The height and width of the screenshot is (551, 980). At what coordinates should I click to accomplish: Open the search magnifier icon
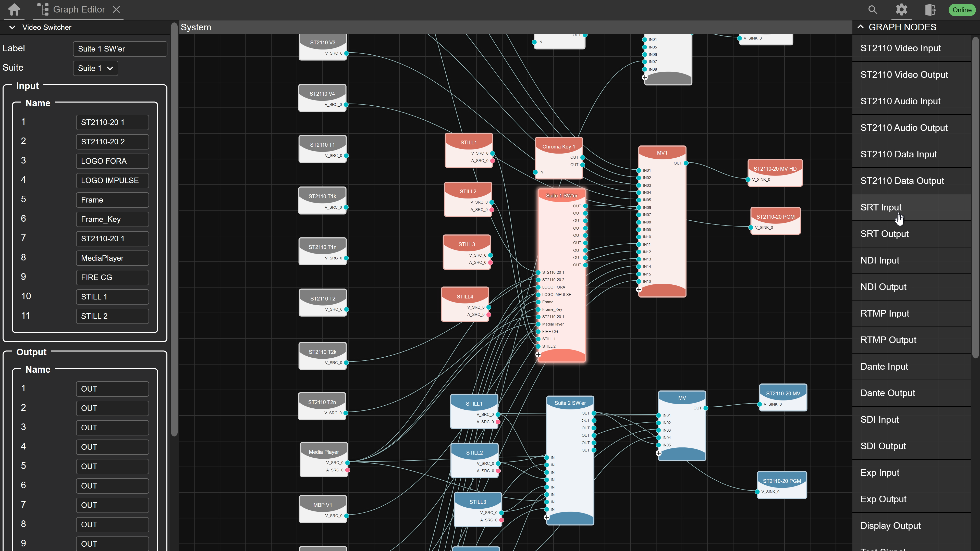point(872,10)
